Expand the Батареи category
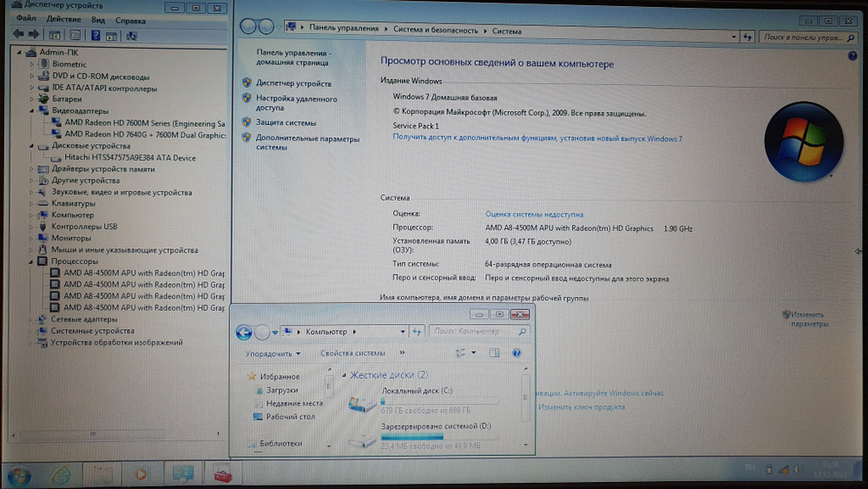The width and height of the screenshot is (868, 489). (31, 99)
